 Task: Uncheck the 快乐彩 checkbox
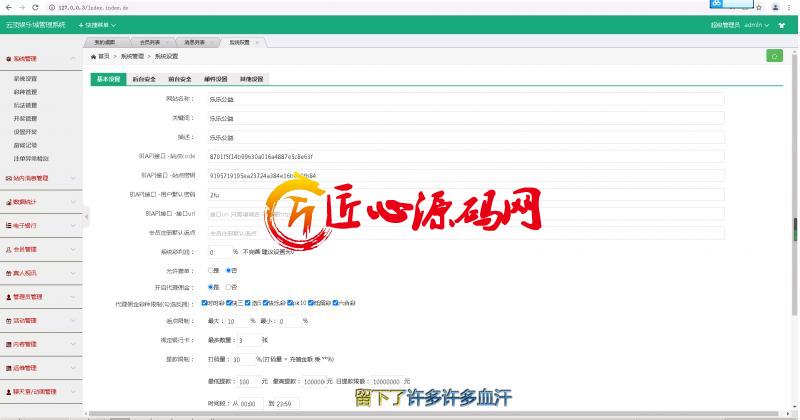click(x=265, y=303)
